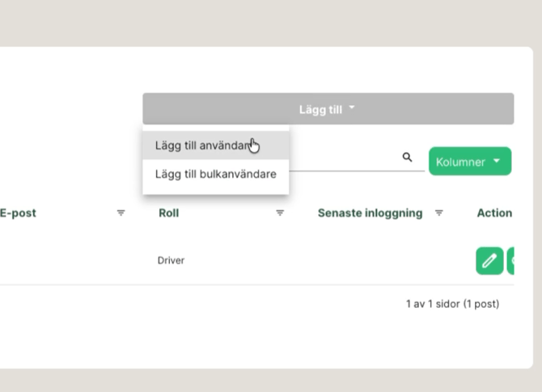542x392 pixels.
Task: Open the filter icon beside E-post header
Action: (x=121, y=213)
